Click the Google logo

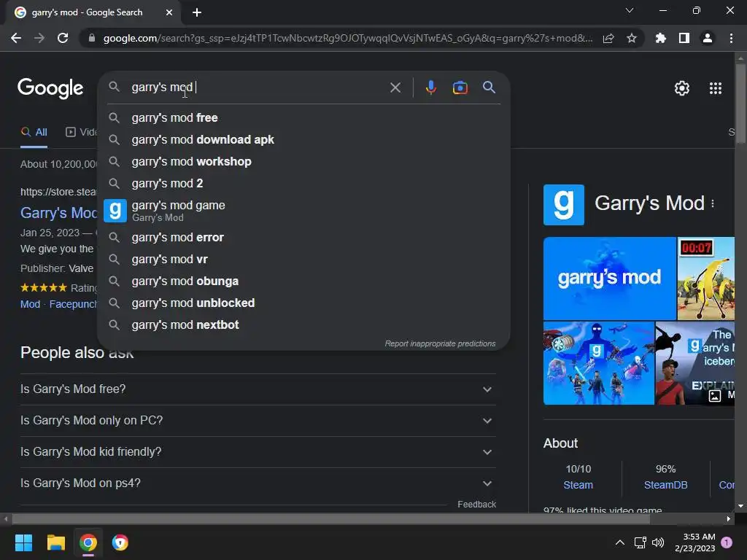pos(50,88)
